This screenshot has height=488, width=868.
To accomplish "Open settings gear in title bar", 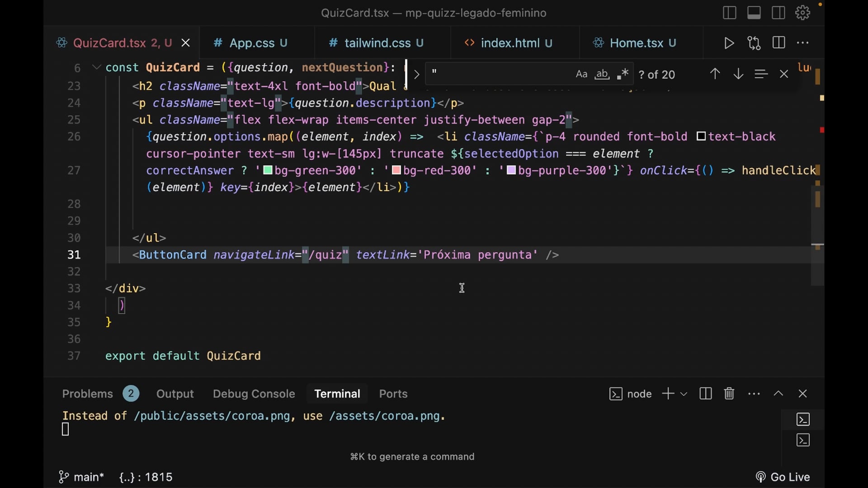I will pos(802,13).
